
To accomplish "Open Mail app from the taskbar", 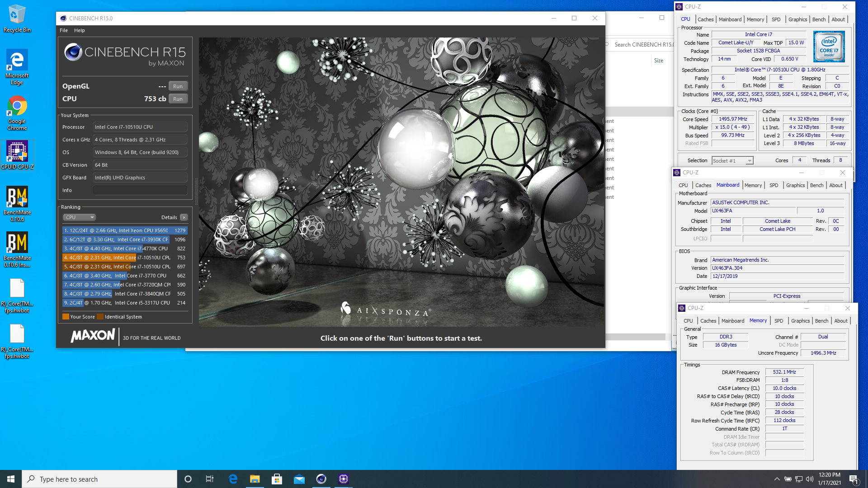I will tap(299, 479).
